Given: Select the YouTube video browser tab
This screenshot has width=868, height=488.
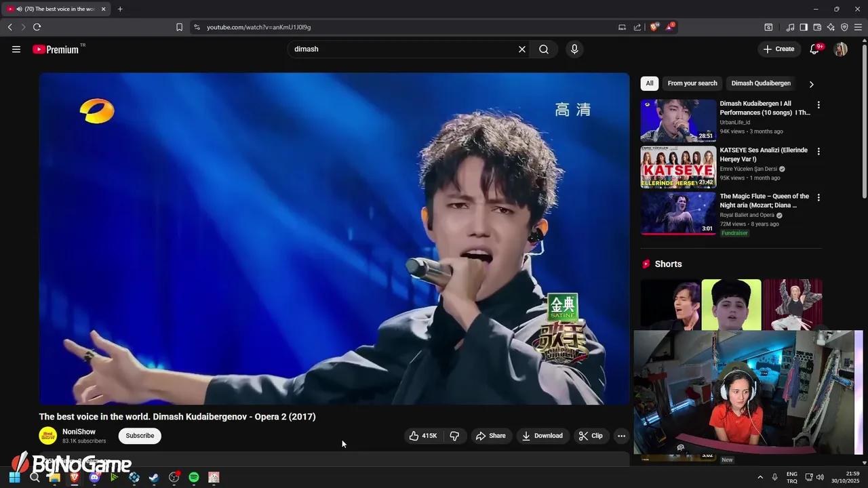Looking at the screenshot, I should click(57, 9).
